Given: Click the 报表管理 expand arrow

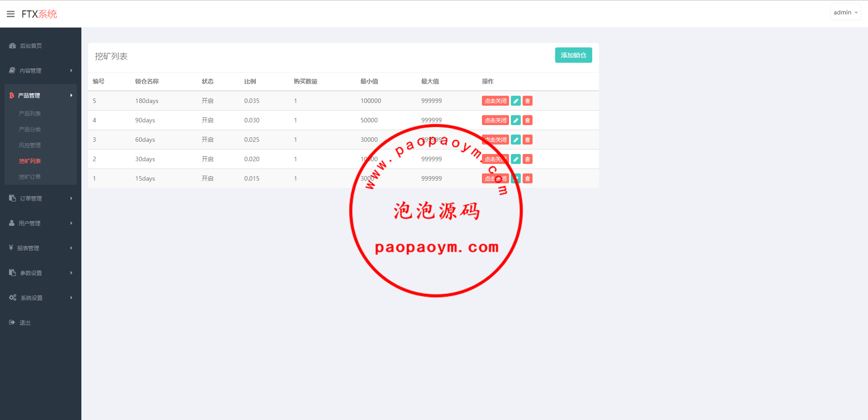Looking at the screenshot, I should [71, 248].
